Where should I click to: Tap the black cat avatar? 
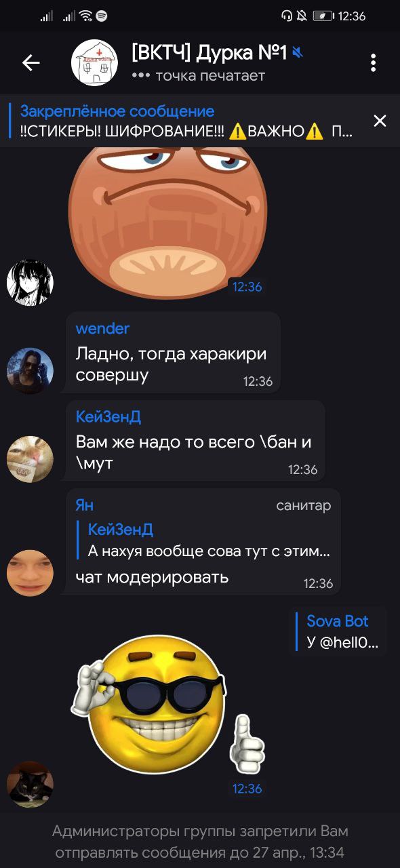(x=30, y=784)
